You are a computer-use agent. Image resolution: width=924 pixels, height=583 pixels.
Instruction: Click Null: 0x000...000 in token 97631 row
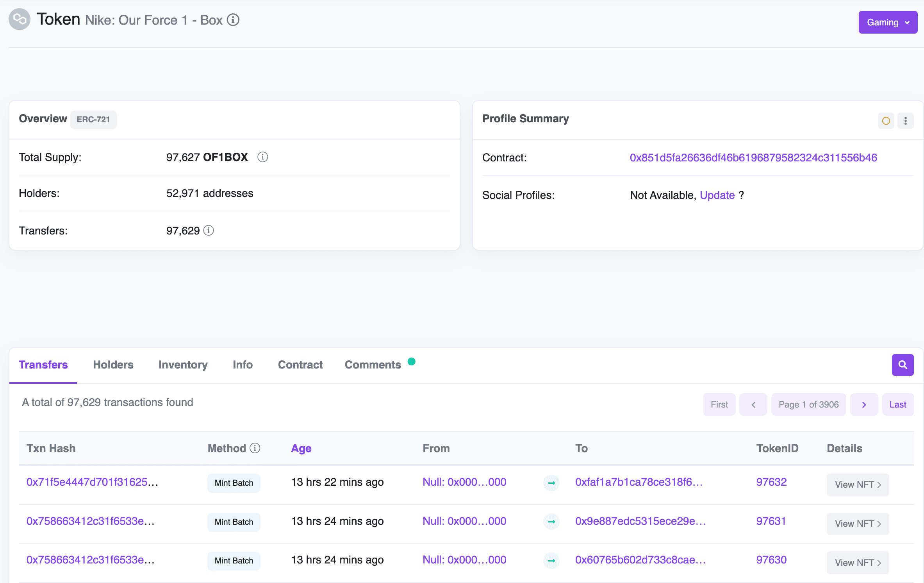pos(464,521)
